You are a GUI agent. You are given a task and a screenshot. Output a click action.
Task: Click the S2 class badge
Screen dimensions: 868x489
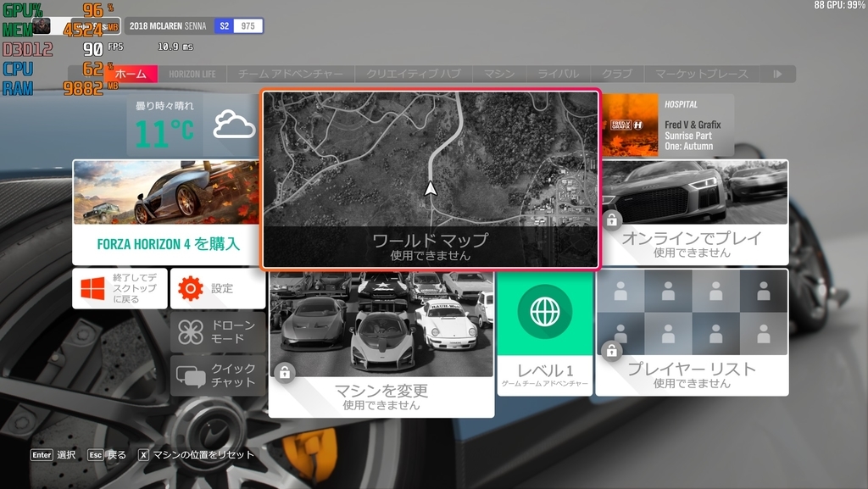[224, 26]
